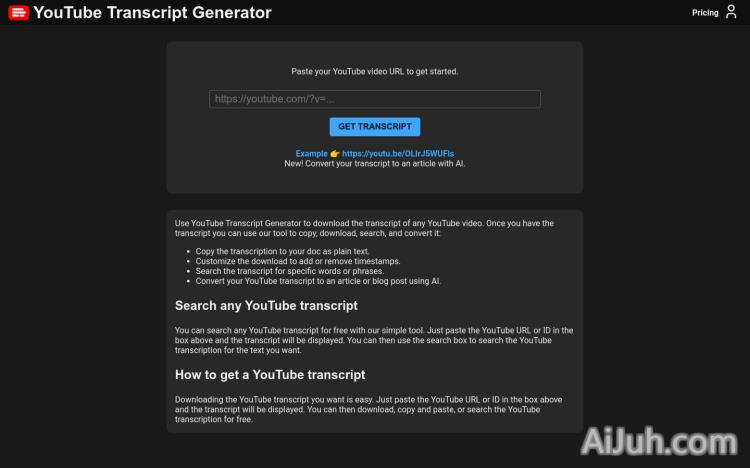Click 'New! Convert your transcript to an article with AI.'
This screenshot has height=468, width=750.
point(375,164)
